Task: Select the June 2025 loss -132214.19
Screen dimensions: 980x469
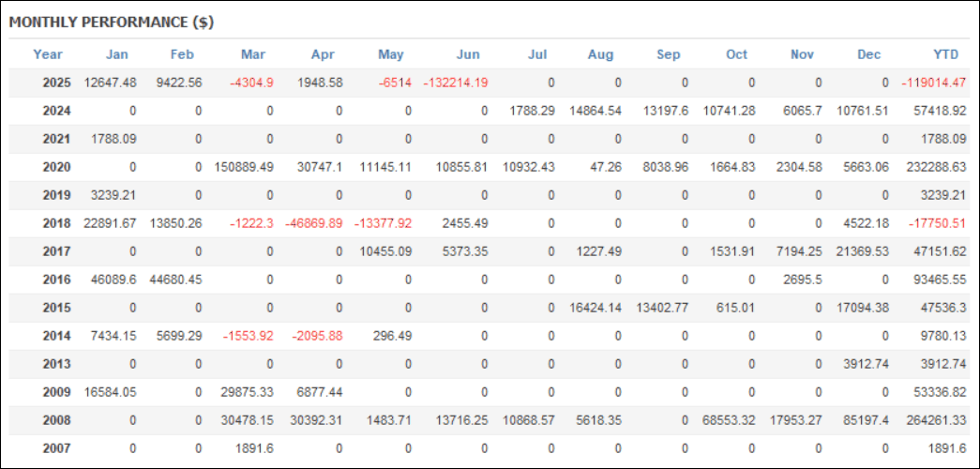Action: coord(456,83)
